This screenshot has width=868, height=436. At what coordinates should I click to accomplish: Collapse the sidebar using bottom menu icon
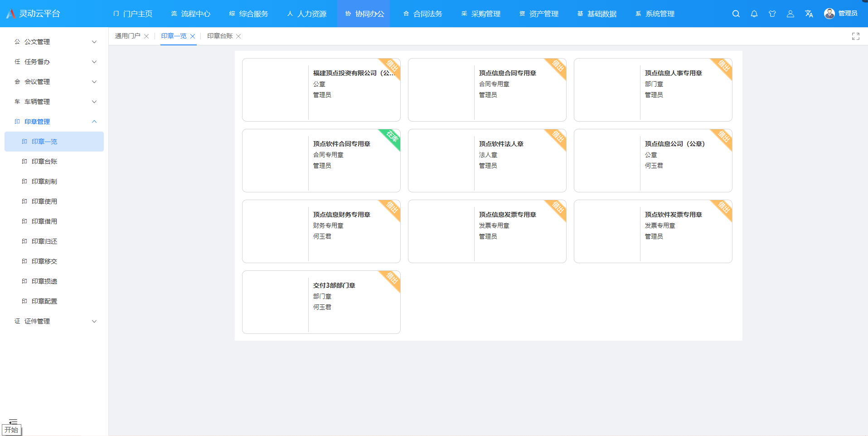click(13, 421)
